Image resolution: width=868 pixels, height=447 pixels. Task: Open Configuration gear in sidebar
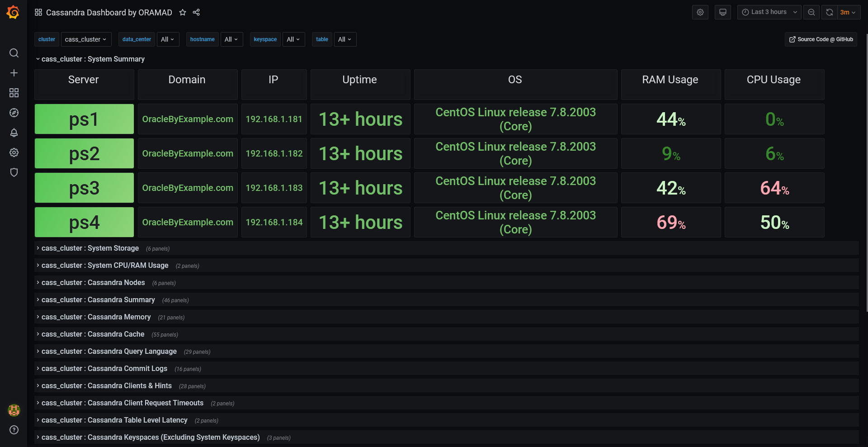14,152
